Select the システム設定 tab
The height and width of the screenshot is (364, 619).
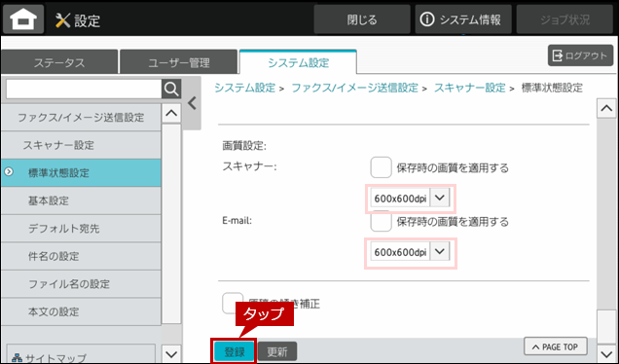tap(298, 62)
